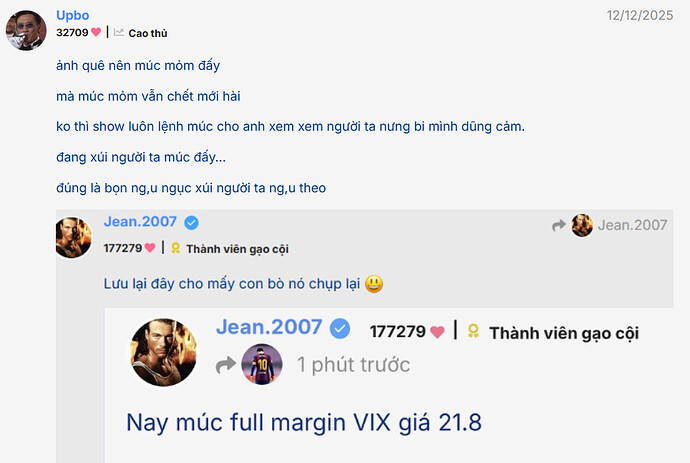Screen dimensions: 690x463
Task: Open the Jean.2007 username in gray quote
Action: click(140, 221)
